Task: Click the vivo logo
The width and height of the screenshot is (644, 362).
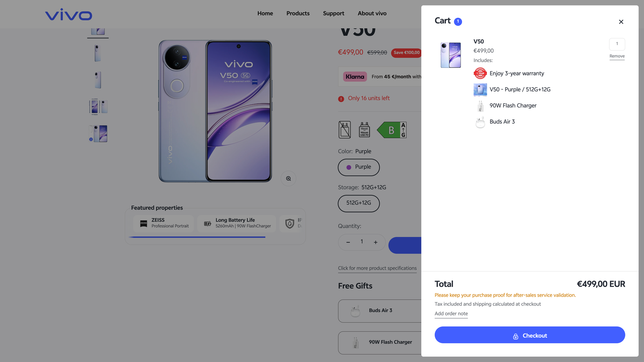Action: click(x=69, y=14)
